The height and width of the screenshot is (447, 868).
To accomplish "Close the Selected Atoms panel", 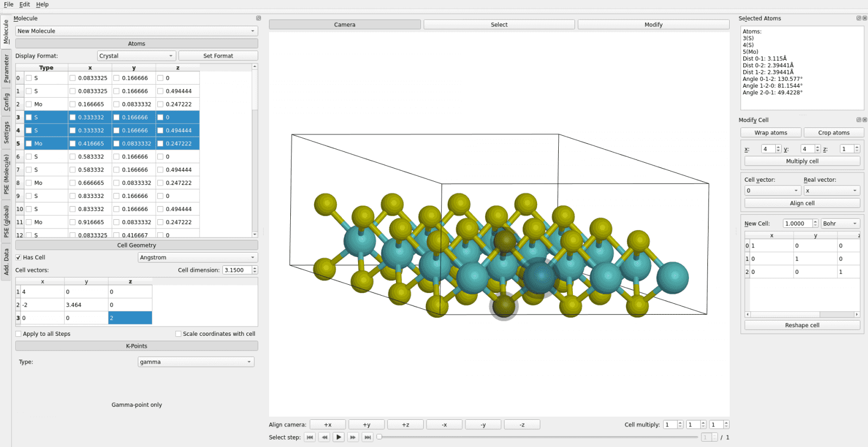I will click(865, 18).
